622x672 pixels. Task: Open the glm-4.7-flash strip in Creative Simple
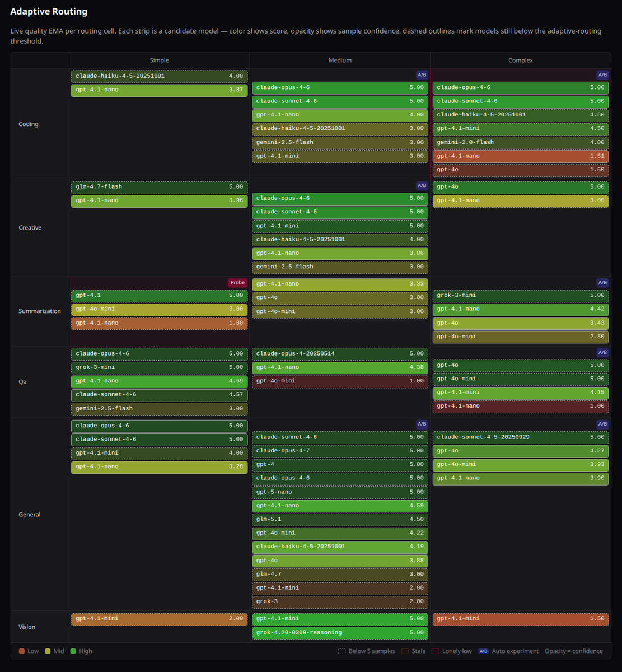159,187
